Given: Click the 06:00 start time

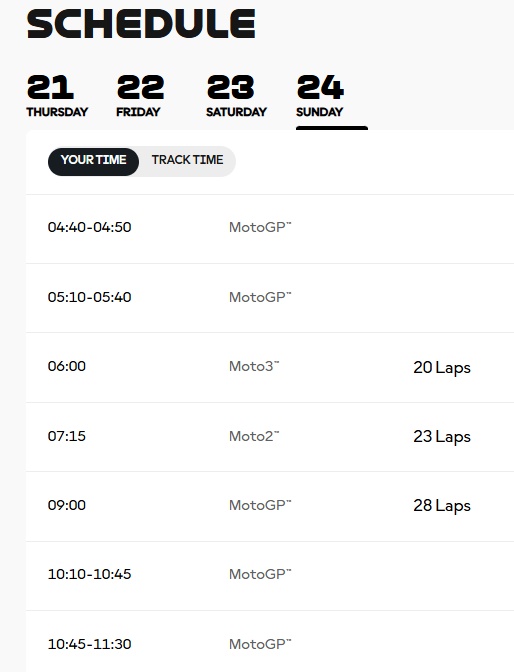Looking at the screenshot, I should (67, 366).
